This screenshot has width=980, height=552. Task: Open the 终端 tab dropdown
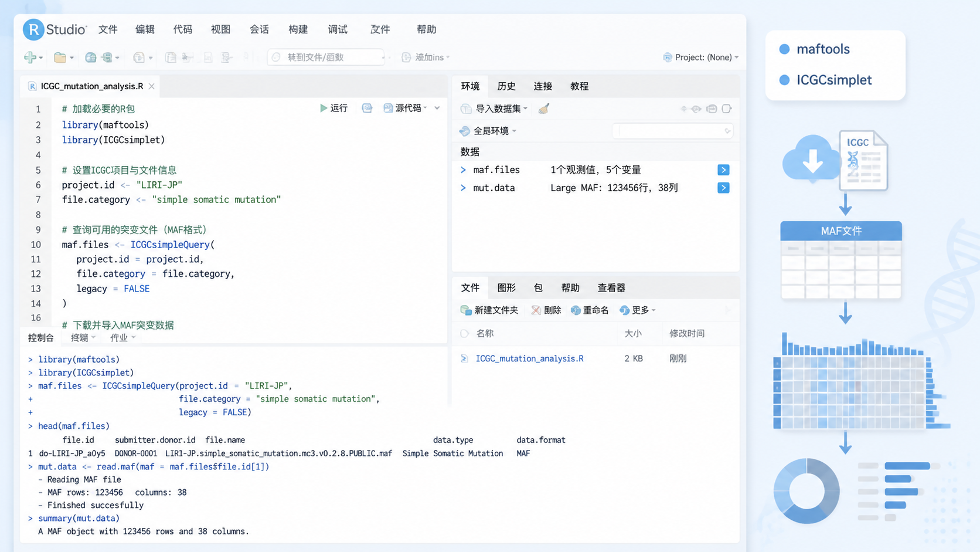pos(93,337)
